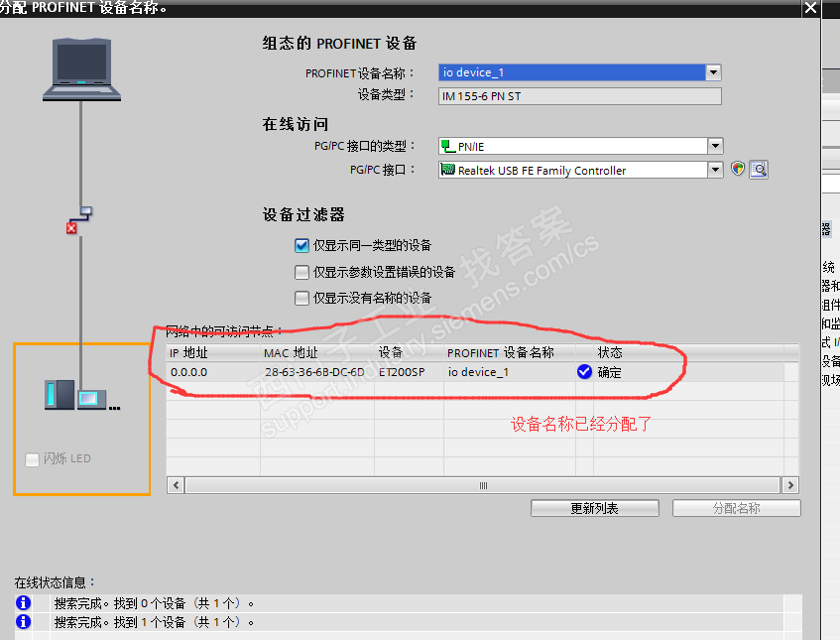Click 状态 column header
Viewport: 840px width, 640px height.
(688, 352)
